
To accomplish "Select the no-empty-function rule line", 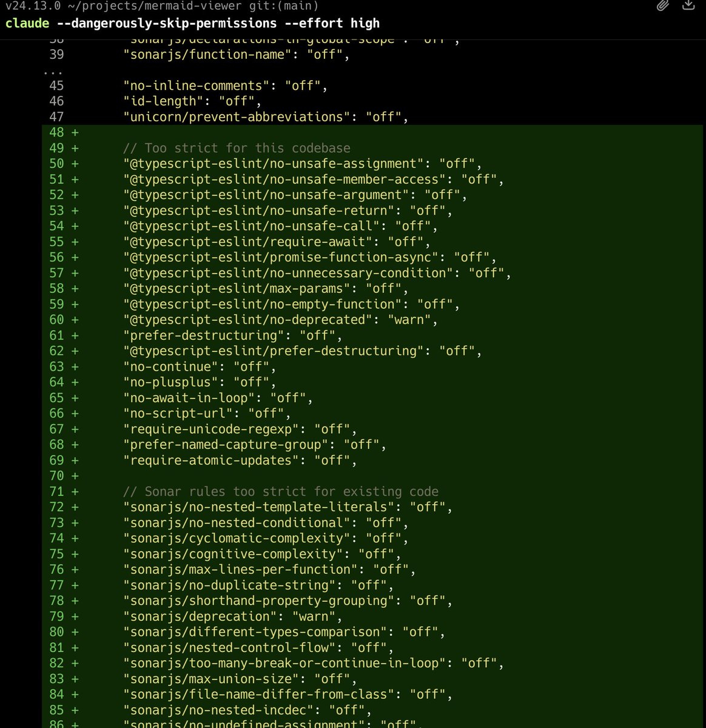I will coord(292,305).
